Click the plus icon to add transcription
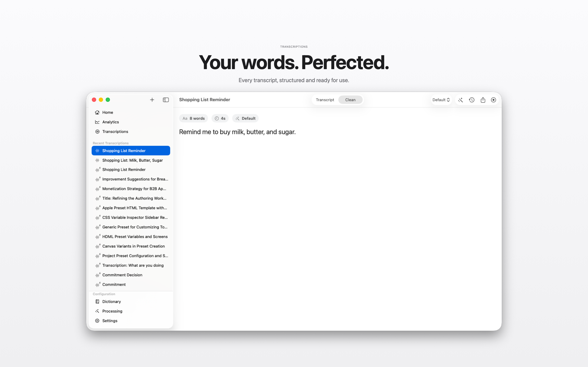This screenshot has height=367, width=588. coord(152,100)
